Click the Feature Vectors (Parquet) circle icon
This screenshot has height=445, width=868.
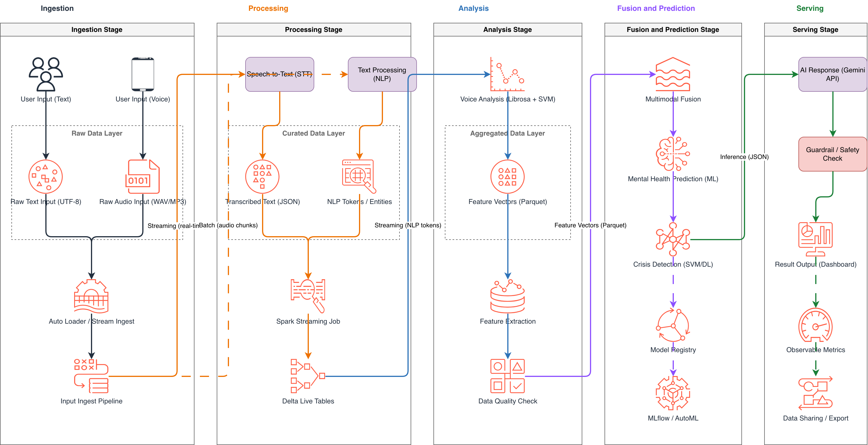click(508, 177)
